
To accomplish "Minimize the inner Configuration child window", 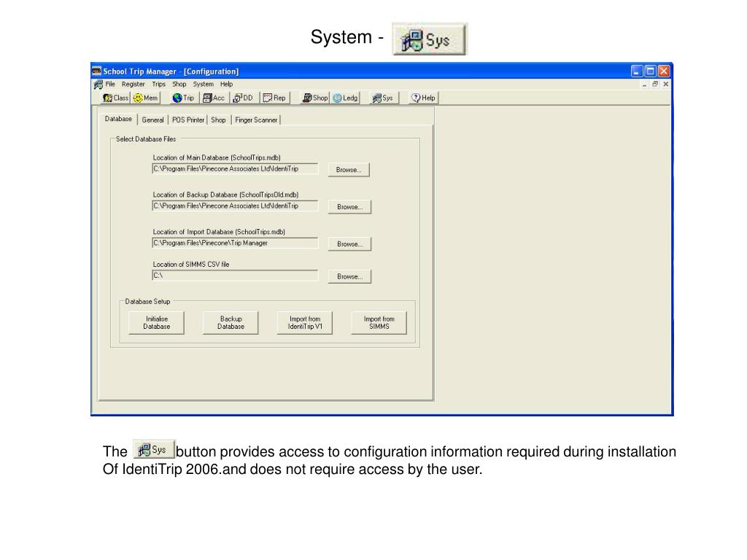I will [x=645, y=85].
